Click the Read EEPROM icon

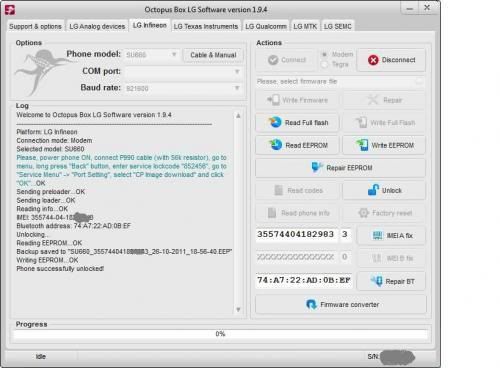pyautogui.click(x=275, y=145)
